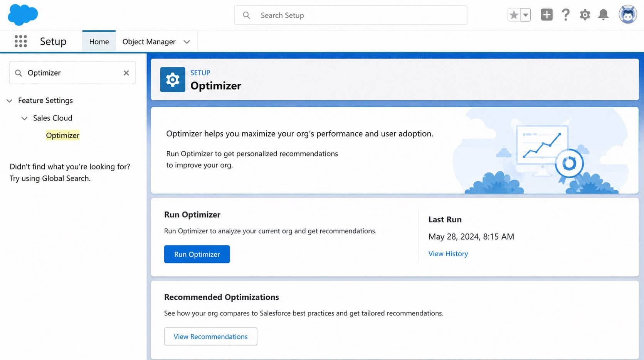The height and width of the screenshot is (360, 644).
Task: Switch to the Home tab
Action: [99, 41]
